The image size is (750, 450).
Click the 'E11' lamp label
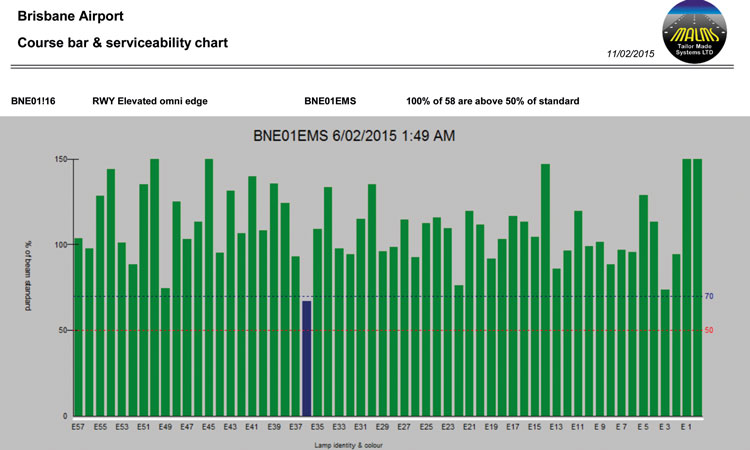(x=578, y=427)
